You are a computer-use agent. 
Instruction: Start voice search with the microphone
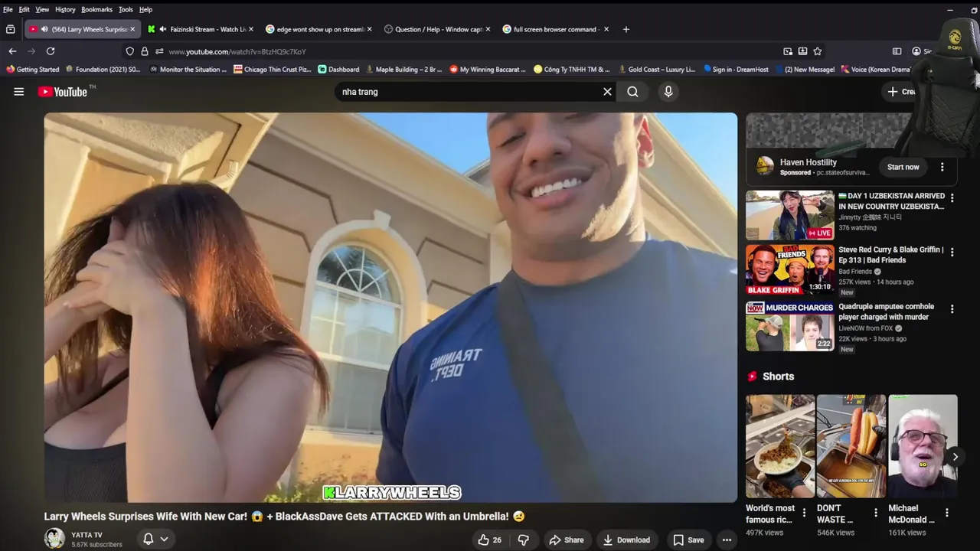tap(668, 92)
